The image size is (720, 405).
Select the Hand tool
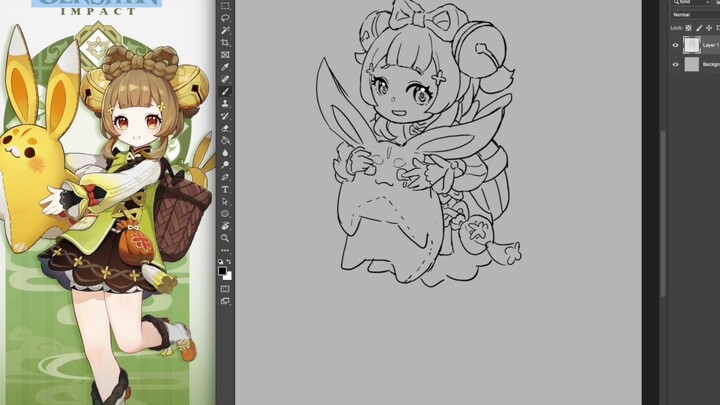(225, 226)
